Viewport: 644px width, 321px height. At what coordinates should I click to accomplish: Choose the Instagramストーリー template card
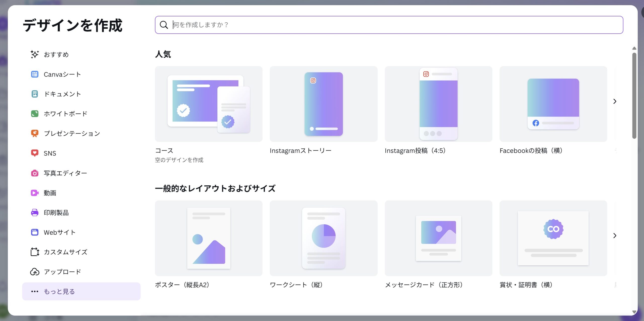coord(324,104)
